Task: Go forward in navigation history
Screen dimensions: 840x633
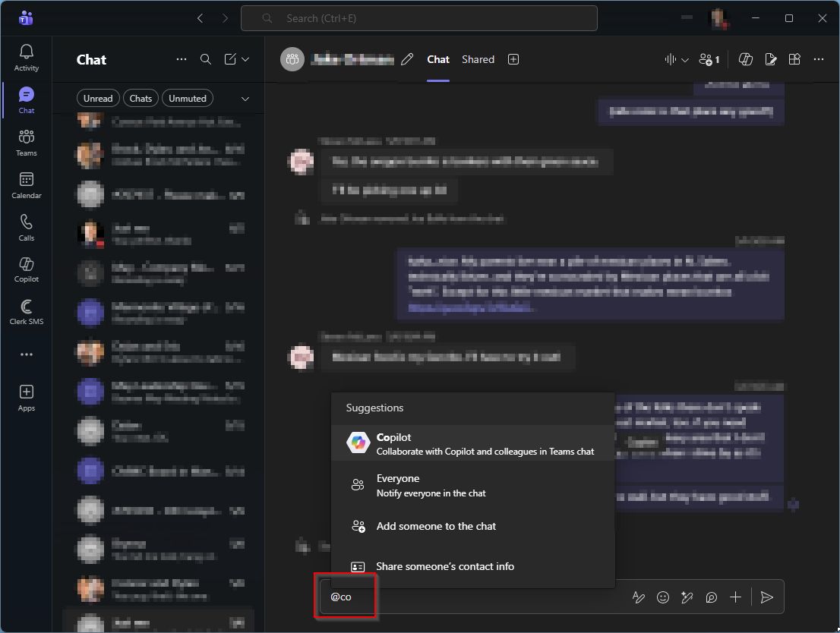Action: click(225, 18)
